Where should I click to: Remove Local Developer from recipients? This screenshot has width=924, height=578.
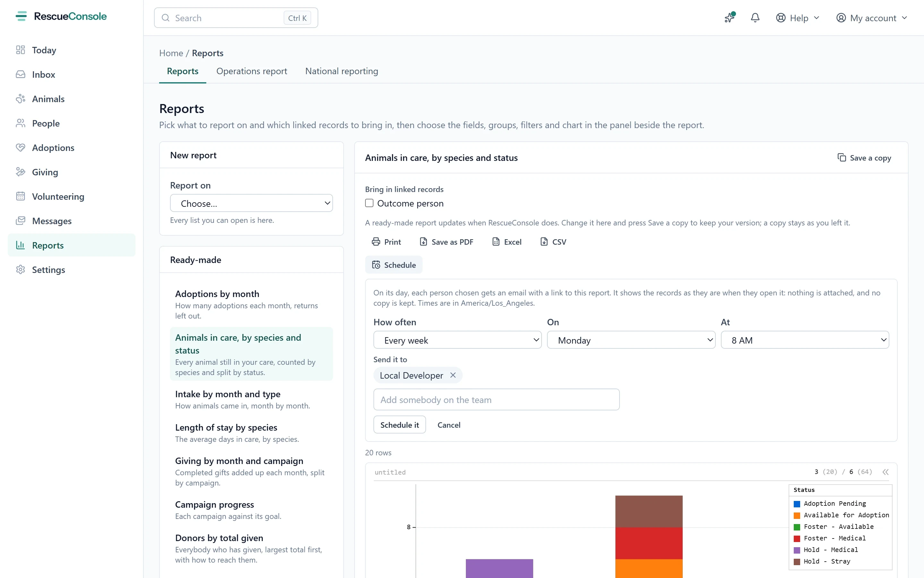(453, 375)
